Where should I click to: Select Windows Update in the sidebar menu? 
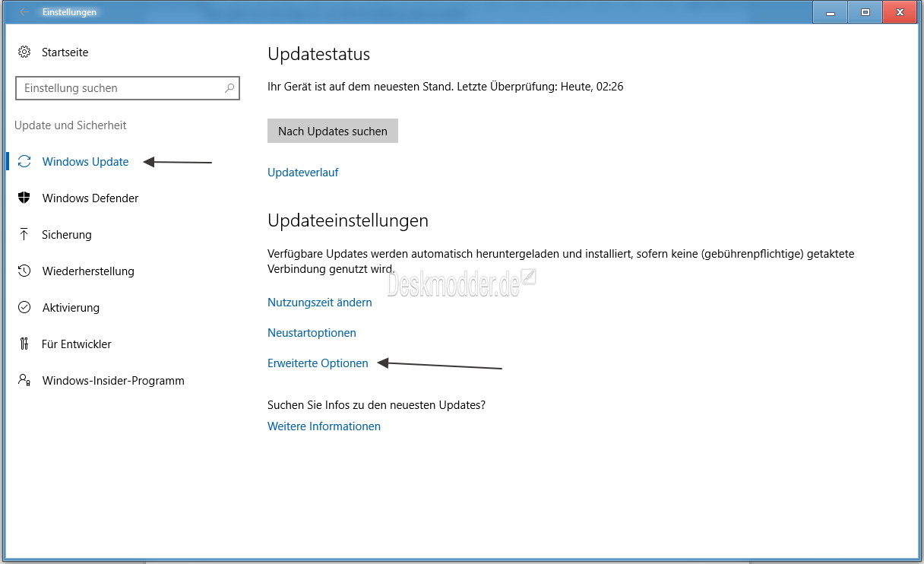pos(85,161)
